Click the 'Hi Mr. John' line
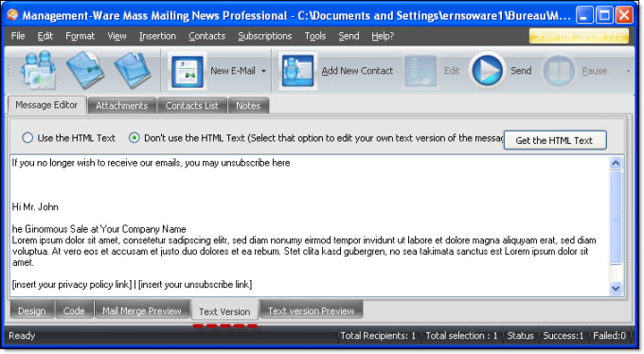 (35, 207)
